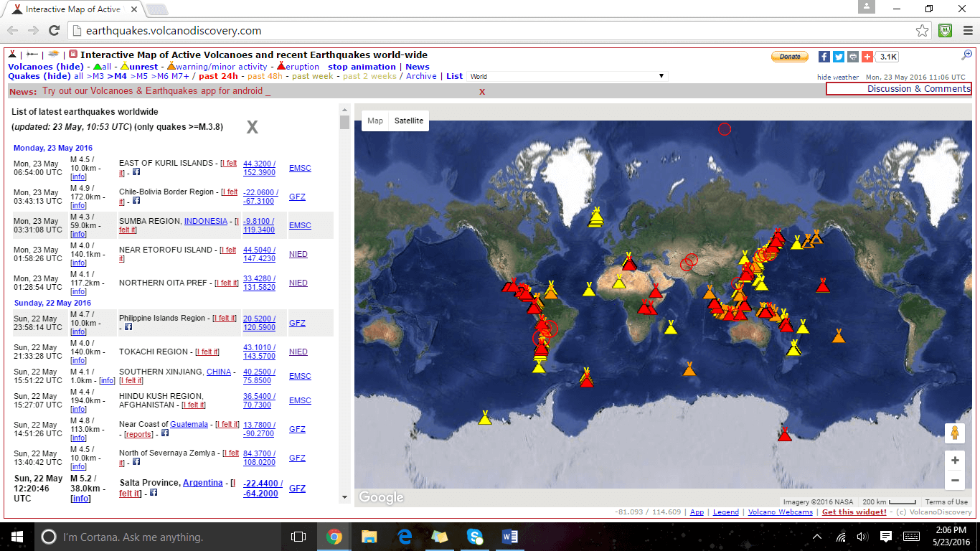
Task: Click Facebook icon in East of Kuril Islands row
Action: [x=136, y=173]
